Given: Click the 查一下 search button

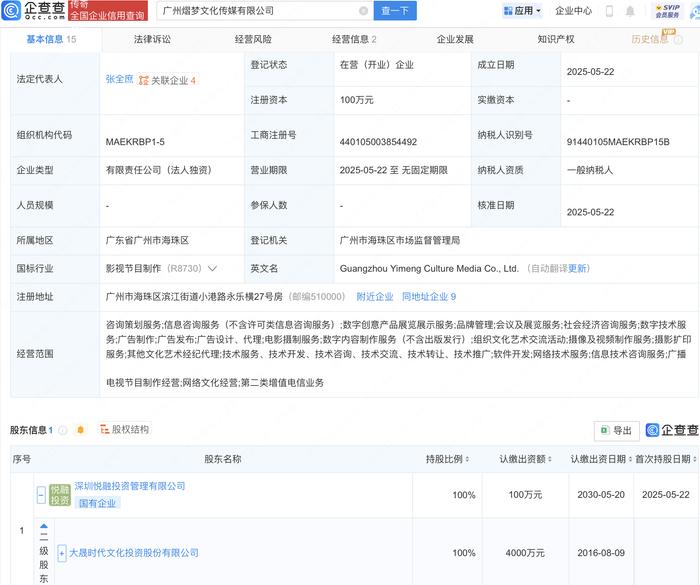Looking at the screenshot, I should pyautogui.click(x=395, y=11).
